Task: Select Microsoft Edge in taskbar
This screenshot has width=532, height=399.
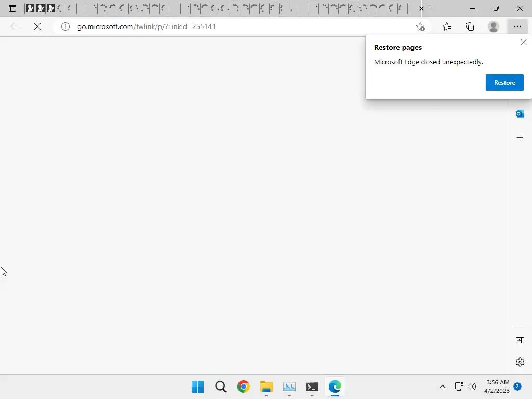Action: [335, 387]
